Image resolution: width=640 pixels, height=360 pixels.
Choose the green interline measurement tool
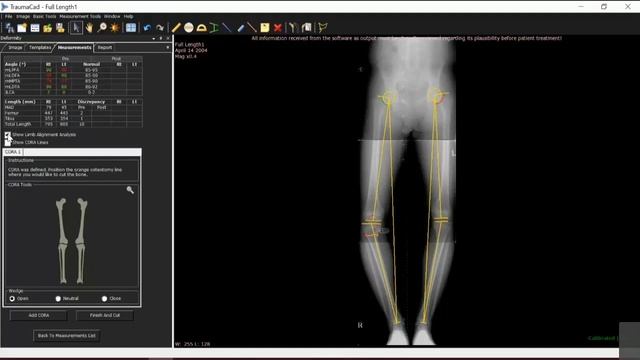point(214,27)
